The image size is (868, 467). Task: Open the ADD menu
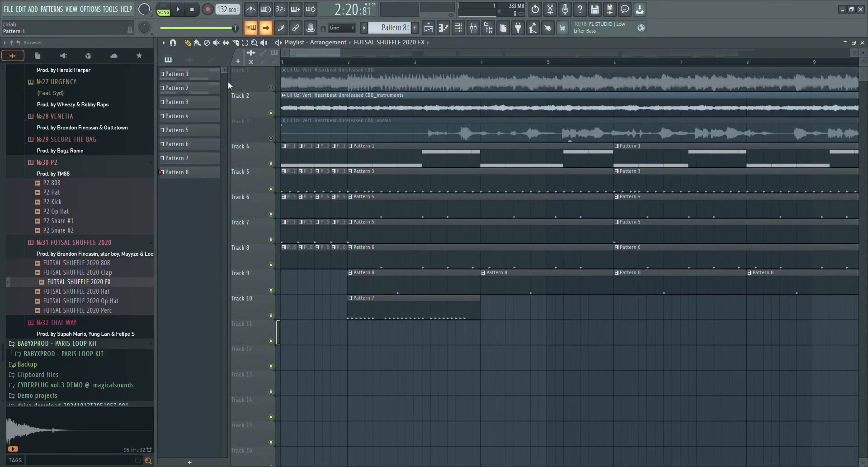[x=33, y=9]
